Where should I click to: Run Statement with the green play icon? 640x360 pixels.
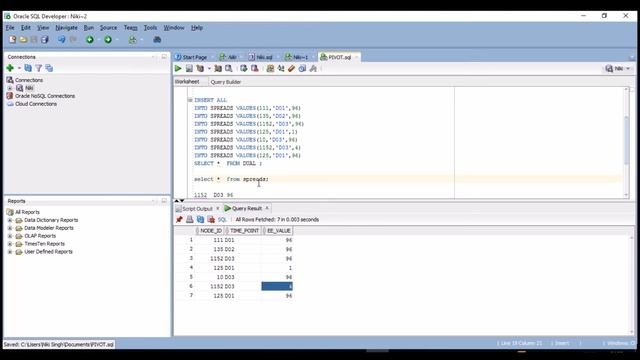(x=178, y=69)
